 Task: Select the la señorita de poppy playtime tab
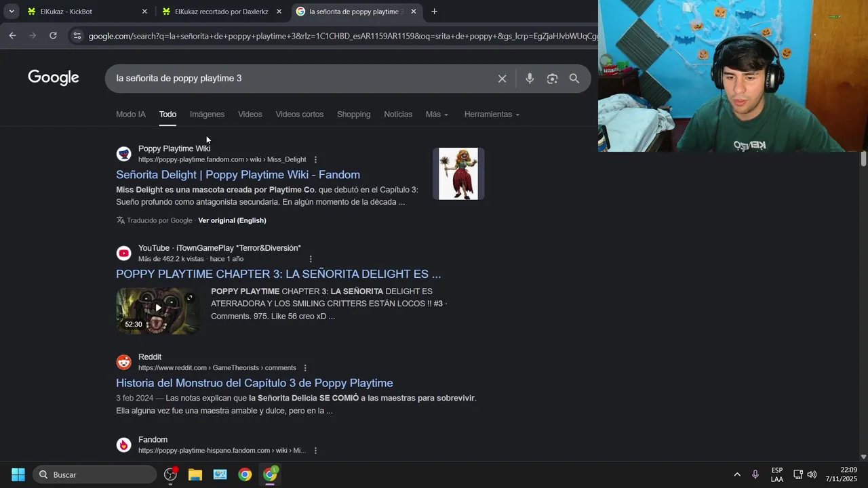pos(357,12)
